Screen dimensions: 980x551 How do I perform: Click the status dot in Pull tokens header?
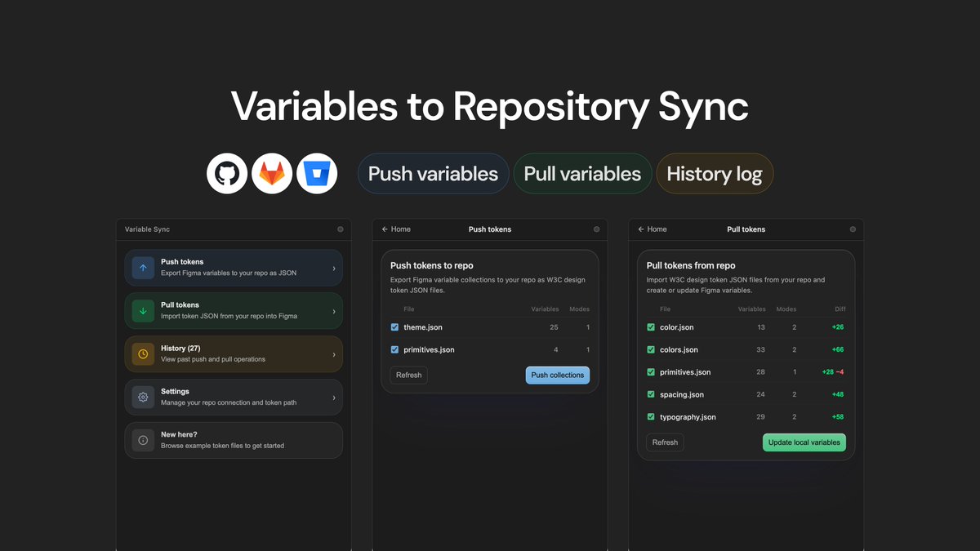pyautogui.click(x=853, y=229)
